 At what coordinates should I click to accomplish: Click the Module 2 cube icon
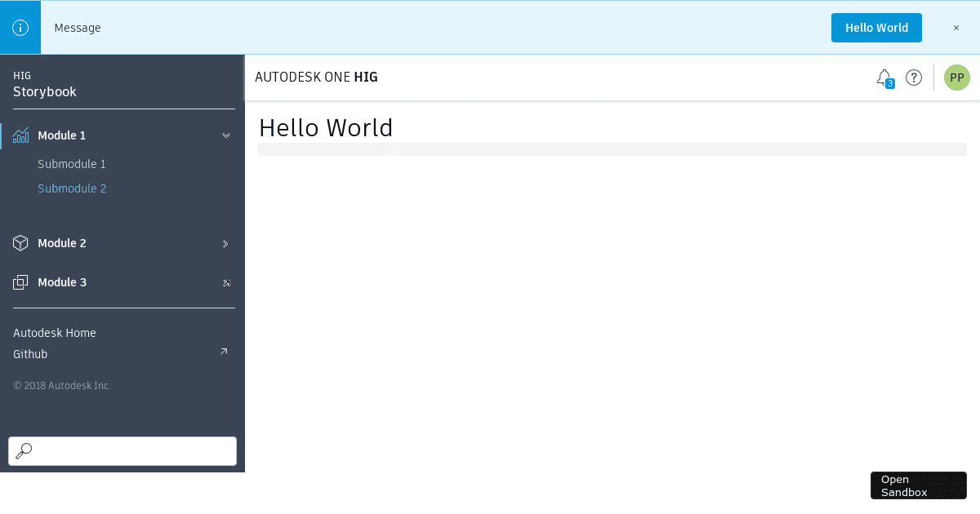(x=21, y=243)
